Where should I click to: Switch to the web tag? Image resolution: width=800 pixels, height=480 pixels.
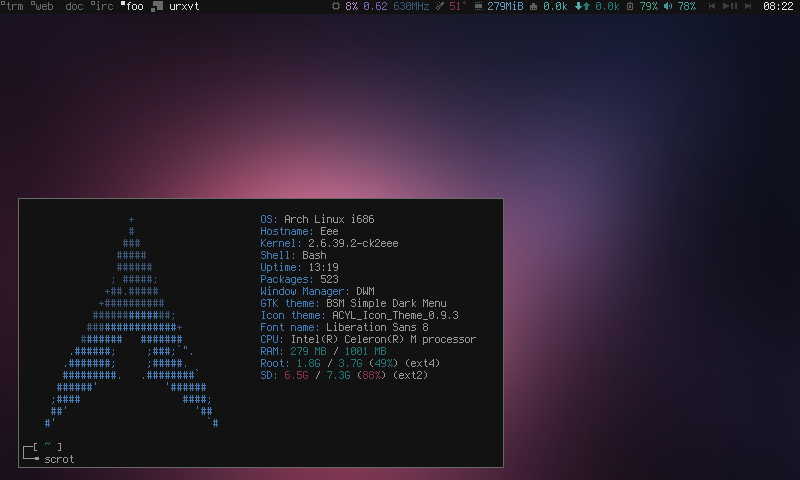[x=43, y=7]
